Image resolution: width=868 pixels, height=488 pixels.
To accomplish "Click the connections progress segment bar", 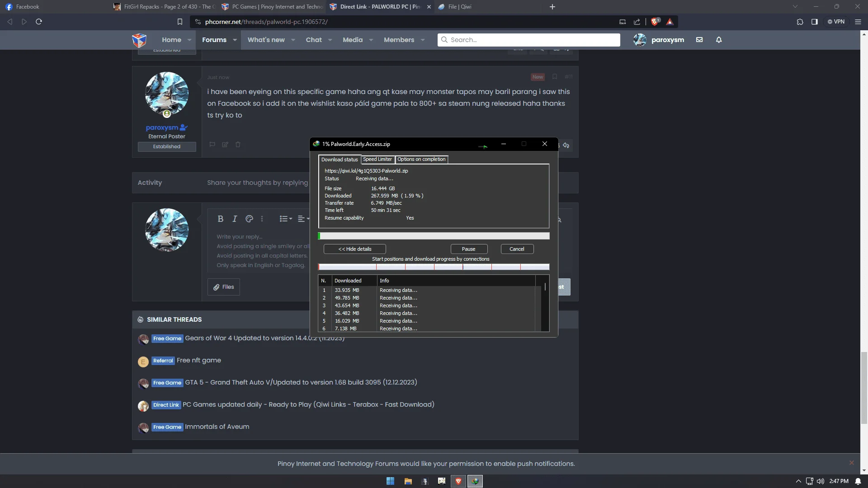I will point(434,267).
